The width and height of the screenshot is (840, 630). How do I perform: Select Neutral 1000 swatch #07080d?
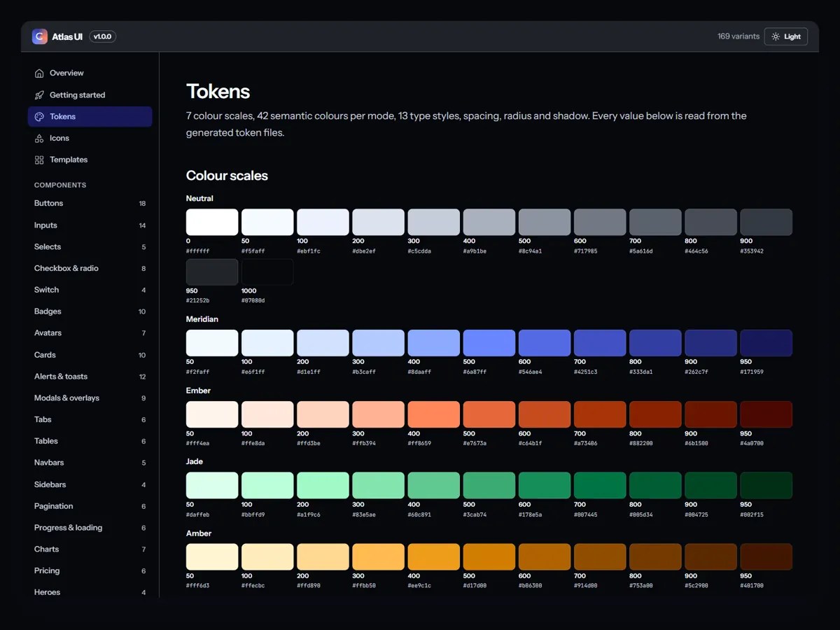coord(267,272)
